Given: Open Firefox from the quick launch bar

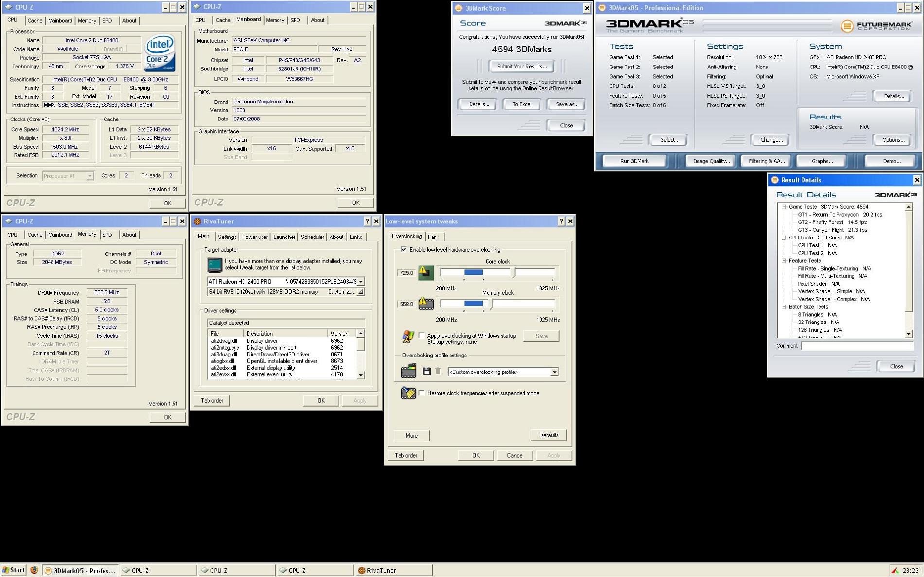Looking at the screenshot, I should pyautogui.click(x=34, y=570).
